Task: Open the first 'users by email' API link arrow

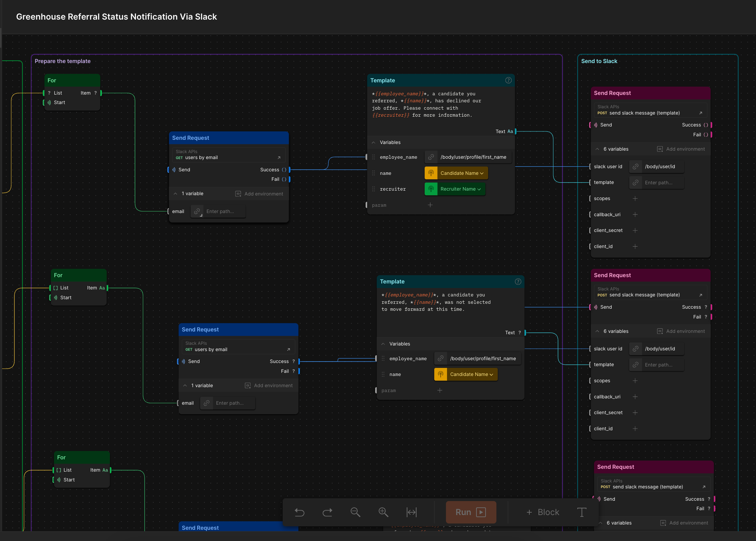Action: click(x=279, y=158)
